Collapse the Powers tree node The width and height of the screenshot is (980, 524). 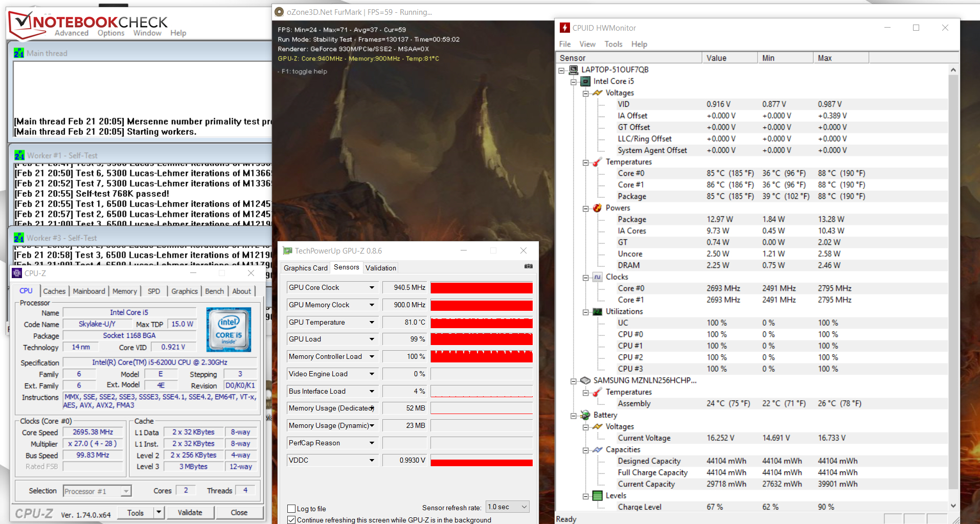586,209
